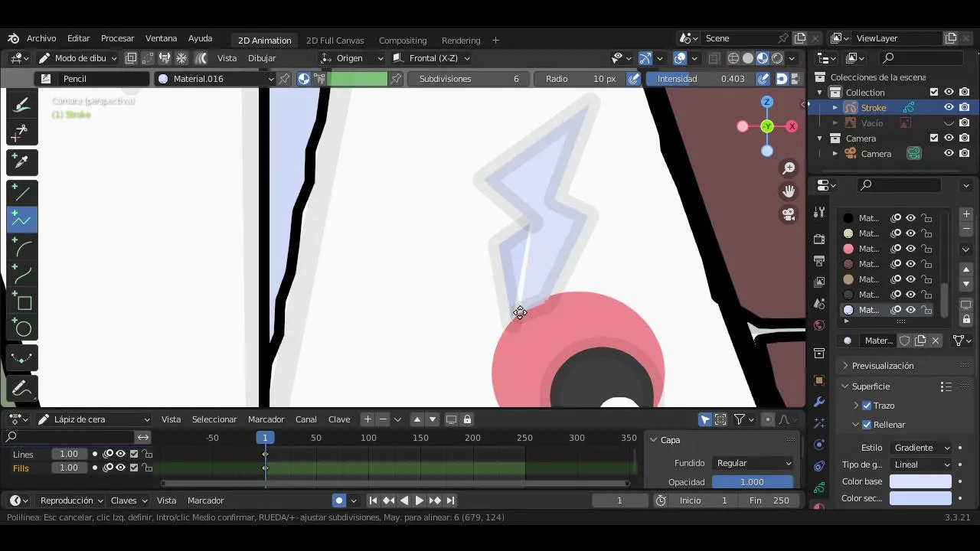The width and height of the screenshot is (980, 551).
Task: Toggle pressure sensitivity for Radio
Action: click(x=634, y=79)
